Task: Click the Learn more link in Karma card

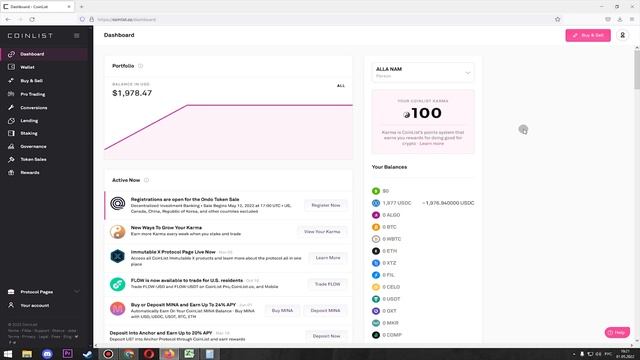Action: point(431,144)
